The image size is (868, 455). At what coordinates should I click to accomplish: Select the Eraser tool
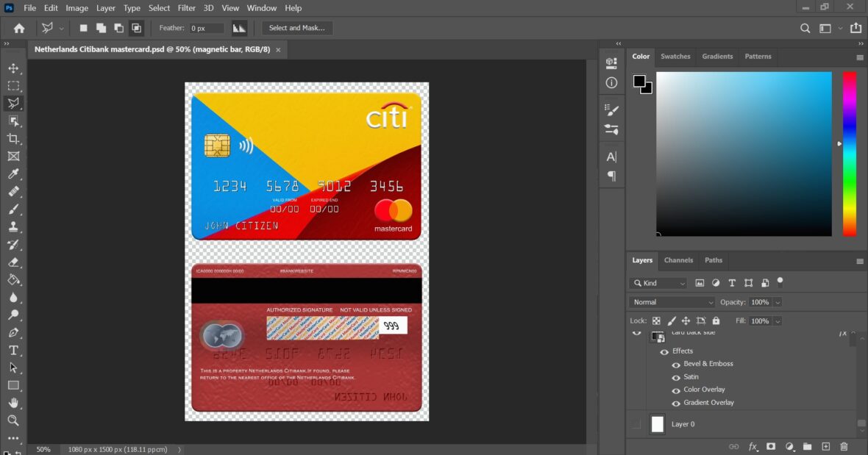pyautogui.click(x=13, y=262)
